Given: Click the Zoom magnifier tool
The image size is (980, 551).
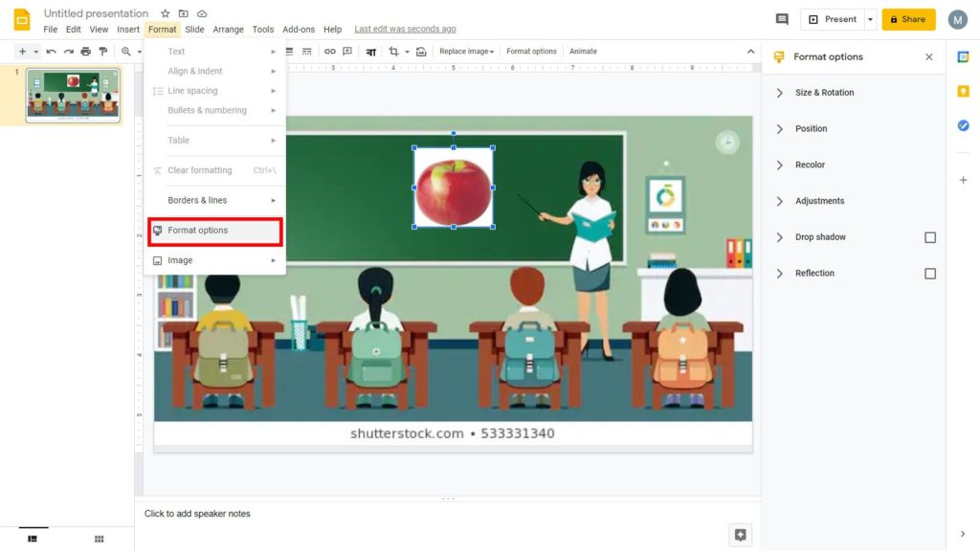Looking at the screenshot, I should coord(126,52).
